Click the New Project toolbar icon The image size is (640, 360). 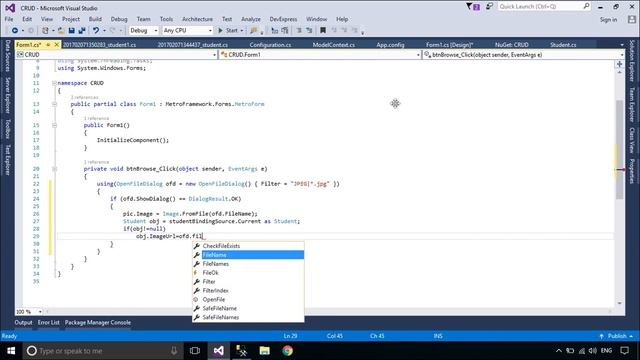click(45, 31)
